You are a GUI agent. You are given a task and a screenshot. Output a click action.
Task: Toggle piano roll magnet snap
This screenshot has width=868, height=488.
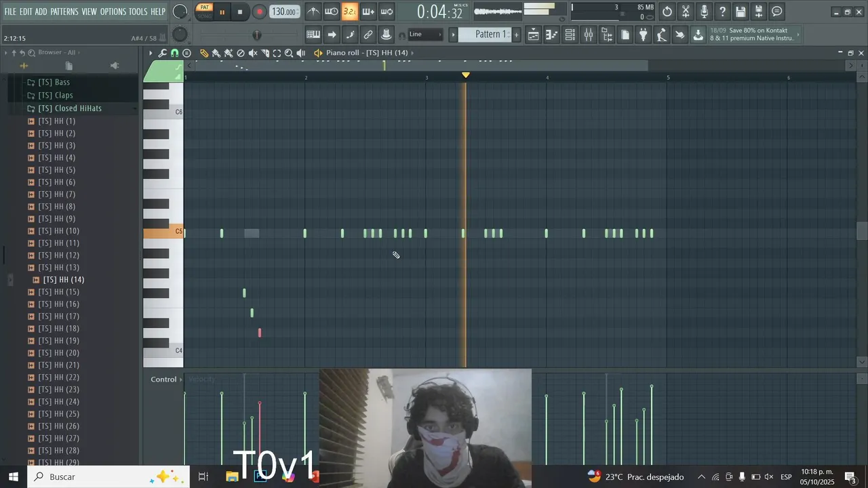pyautogui.click(x=174, y=53)
